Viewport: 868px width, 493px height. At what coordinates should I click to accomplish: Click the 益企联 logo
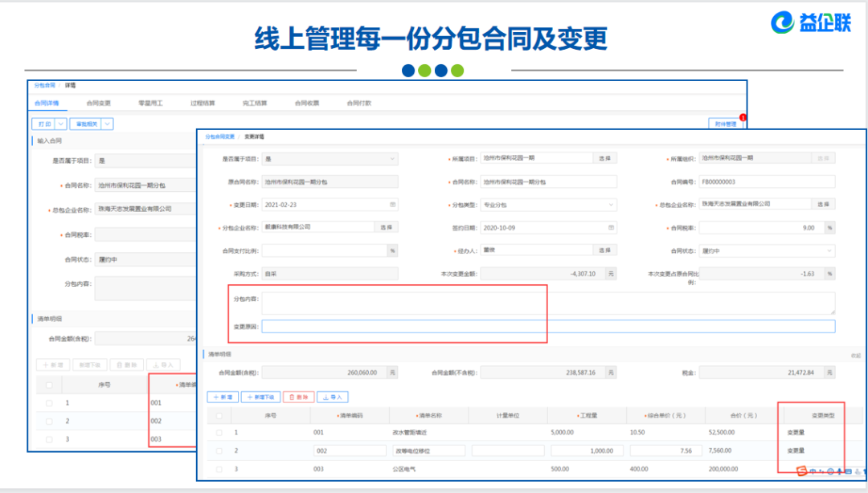[x=811, y=22]
